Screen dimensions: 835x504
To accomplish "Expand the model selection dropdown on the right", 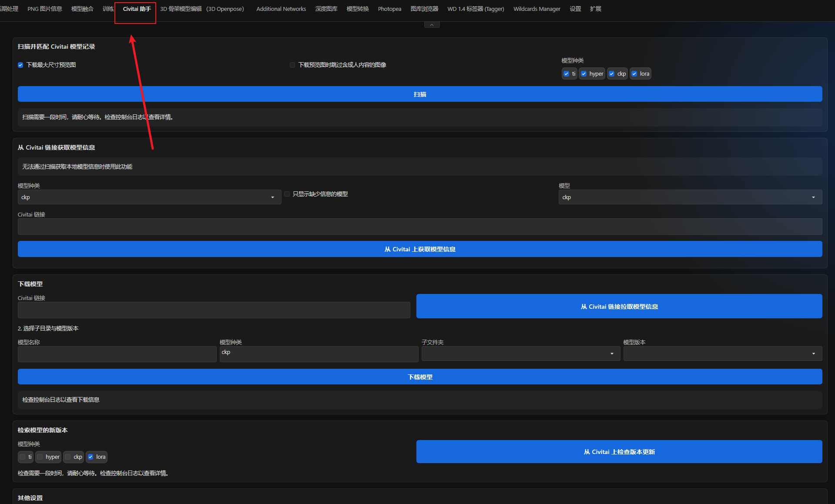I will tap(690, 197).
